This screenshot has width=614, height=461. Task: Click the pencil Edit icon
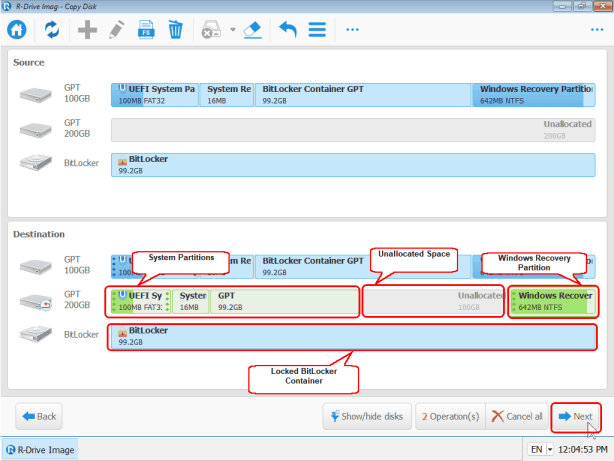coord(116,29)
